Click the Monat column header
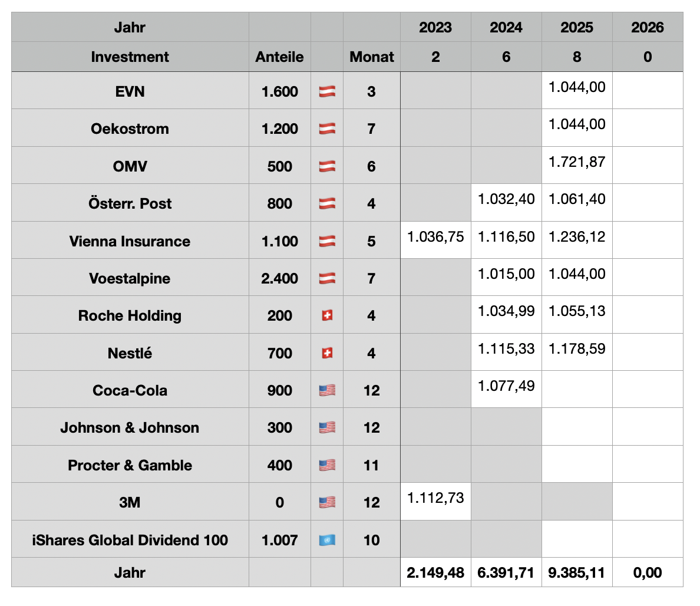 [371, 57]
